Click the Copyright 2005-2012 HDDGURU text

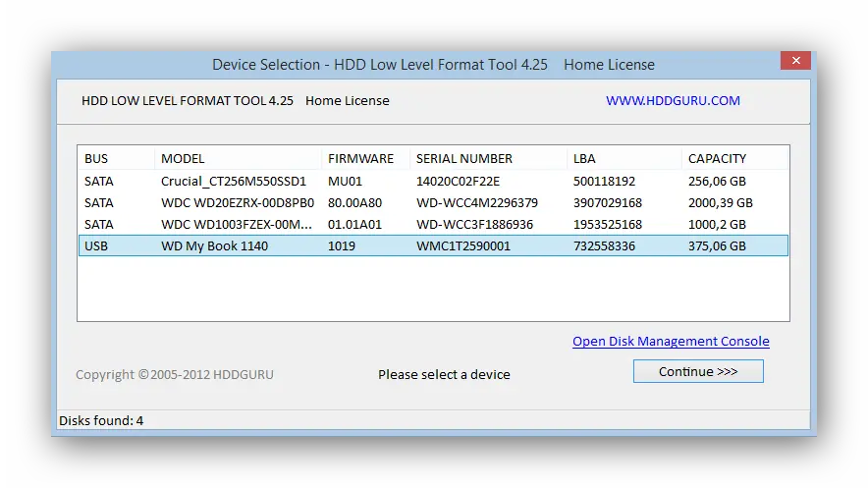pyautogui.click(x=175, y=374)
